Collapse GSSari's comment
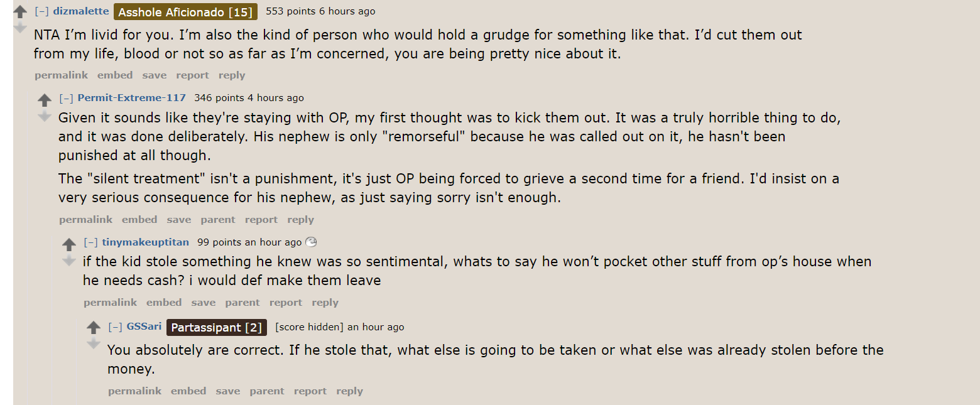 115,327
